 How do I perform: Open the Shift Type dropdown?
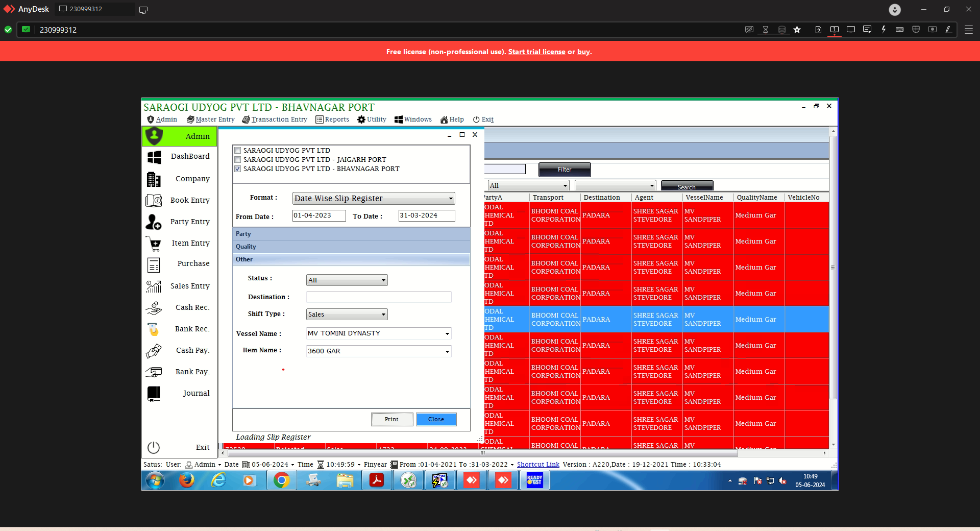tap(383, 315)
